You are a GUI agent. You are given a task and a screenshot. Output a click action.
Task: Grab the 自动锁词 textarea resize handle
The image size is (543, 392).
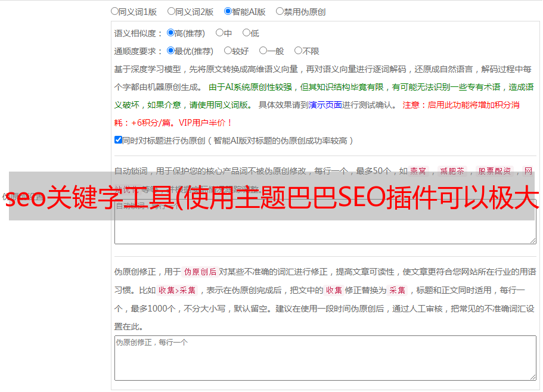[533, 241]
